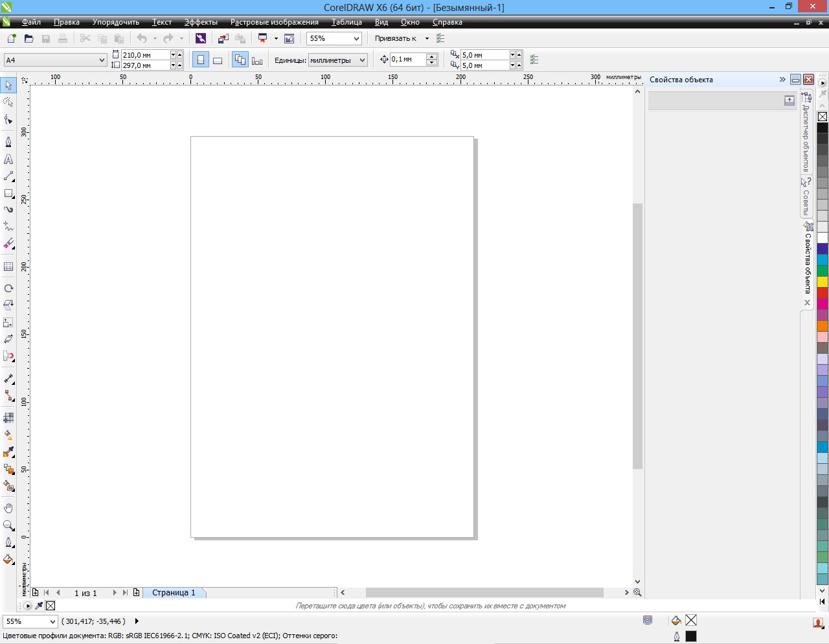Screen dimensions: 829x644
Task: Toggle landscape page orientation
Action: 218,60
